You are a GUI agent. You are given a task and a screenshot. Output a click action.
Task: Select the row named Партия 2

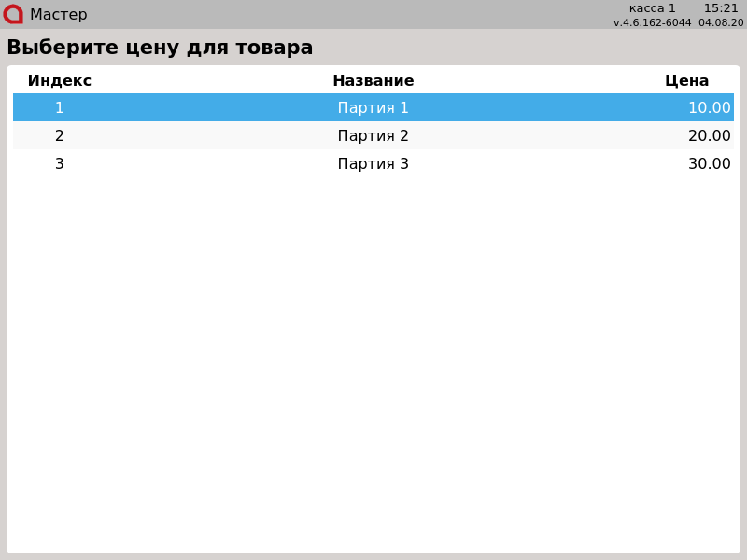[x=373, y=135]
